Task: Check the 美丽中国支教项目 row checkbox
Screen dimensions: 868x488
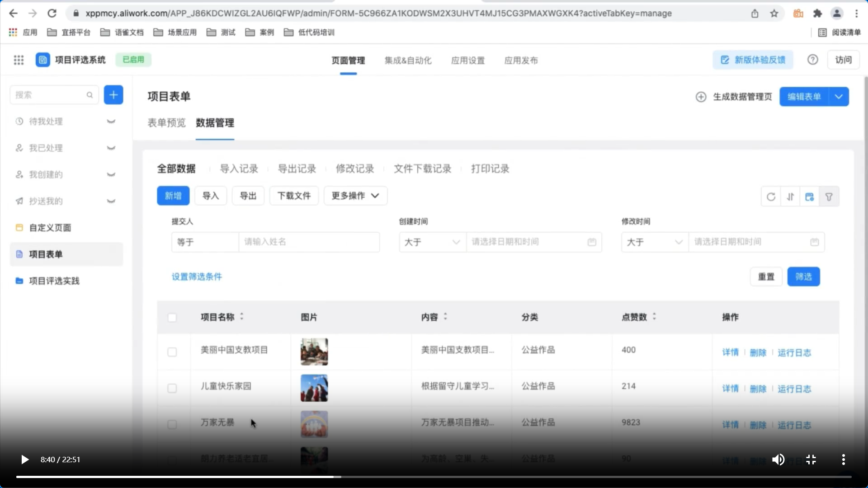Action: (x=172, y=352)
